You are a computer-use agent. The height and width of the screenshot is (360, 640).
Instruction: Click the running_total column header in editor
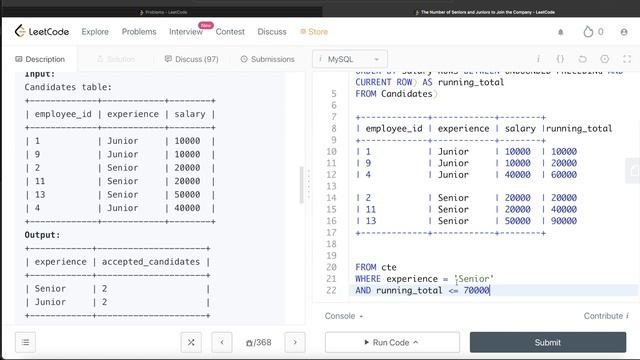point(579,129)
